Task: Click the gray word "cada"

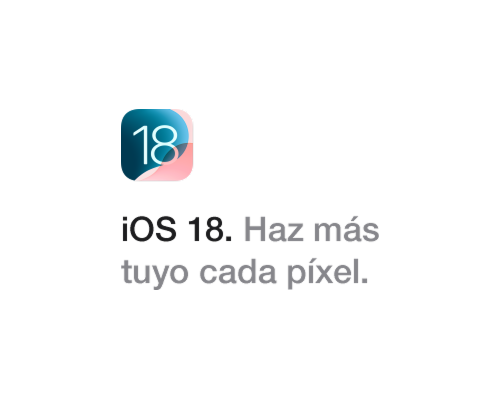Action: [x=238, y=272]
